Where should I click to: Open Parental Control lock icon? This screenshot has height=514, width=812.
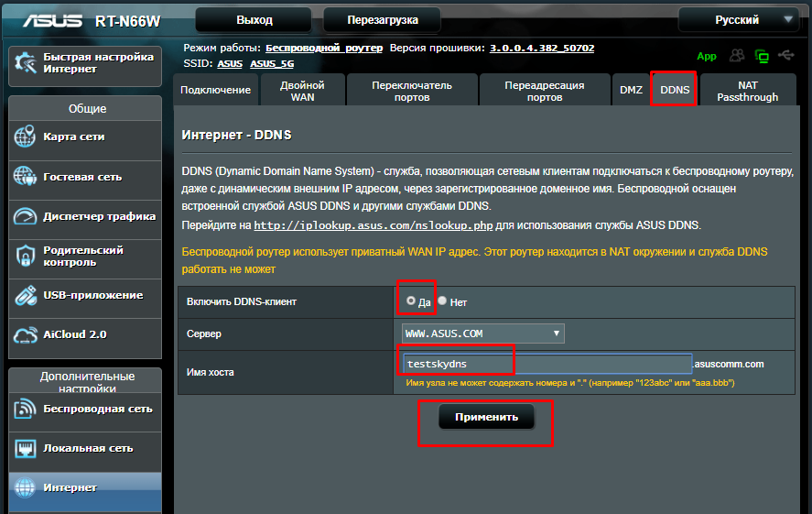pos(25,257)
